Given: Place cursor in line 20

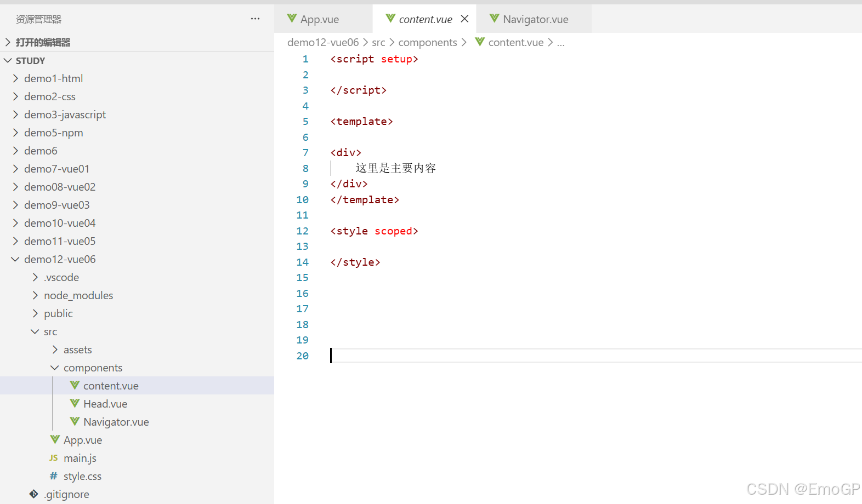Looking at the screenshot, I should [596, 356].
